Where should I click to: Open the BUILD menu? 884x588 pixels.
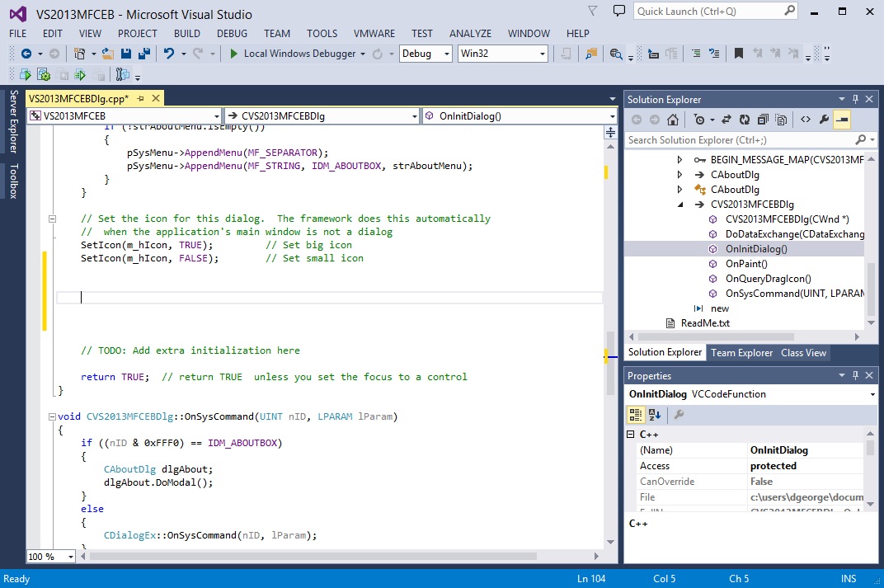pos(186,33)
